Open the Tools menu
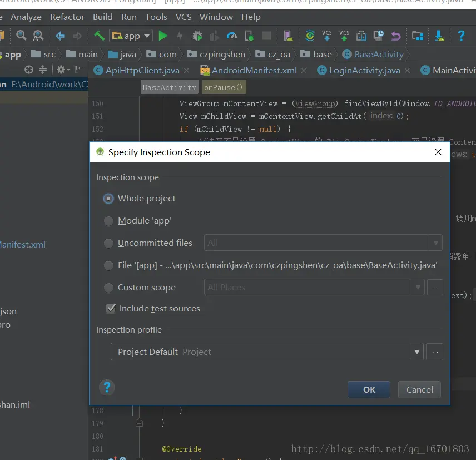Viewport: 476px width, 460px height. [156, 17]
